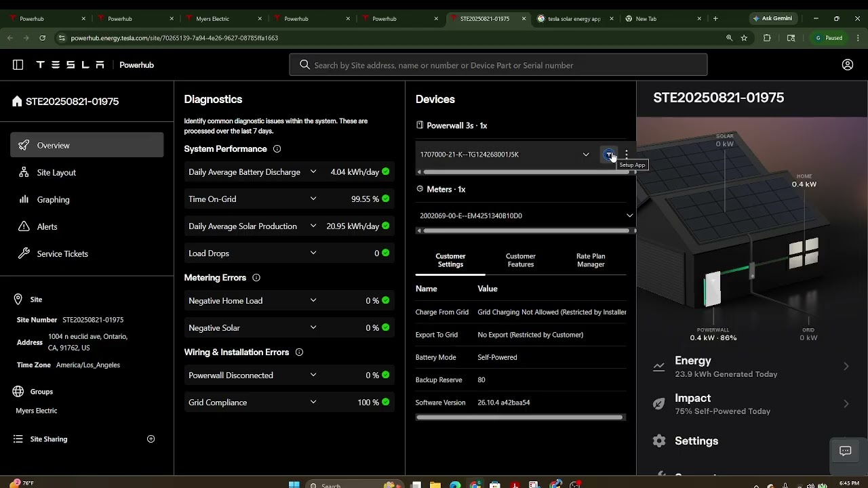Screen dimensions: 868x488
Task: Open the Windows Start menu
Action: click(294, 485)
